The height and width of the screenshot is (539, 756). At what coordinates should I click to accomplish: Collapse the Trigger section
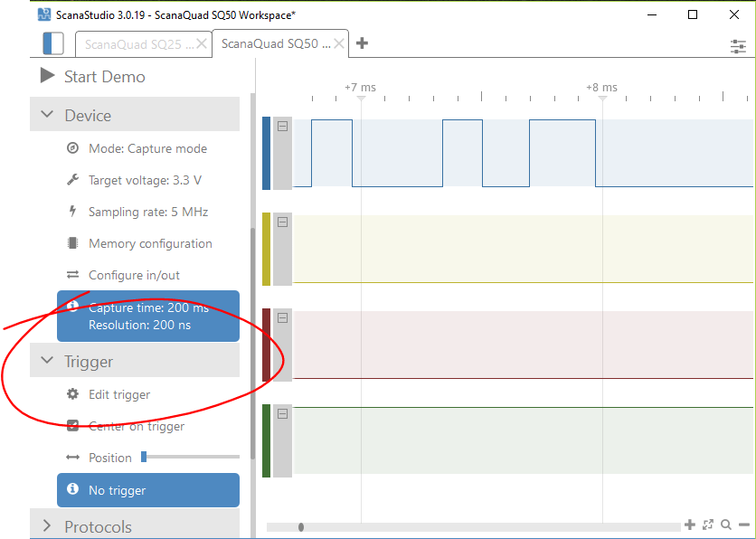tap(47, 362)
